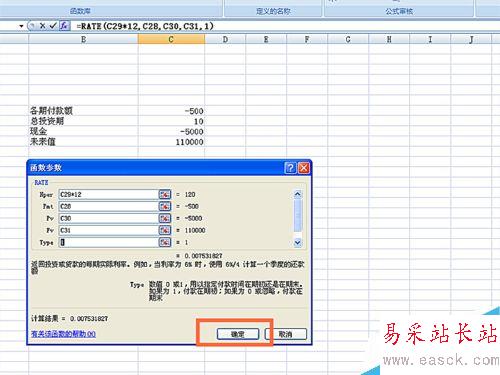
Task: Select column G header
Action: (x=348, y=39)
